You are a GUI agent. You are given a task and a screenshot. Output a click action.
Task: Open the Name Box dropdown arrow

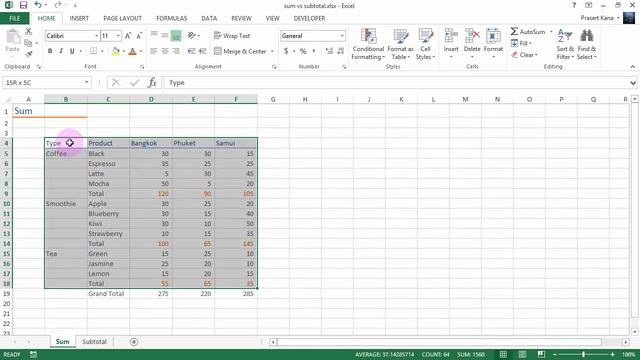click(x=87, y=82)
